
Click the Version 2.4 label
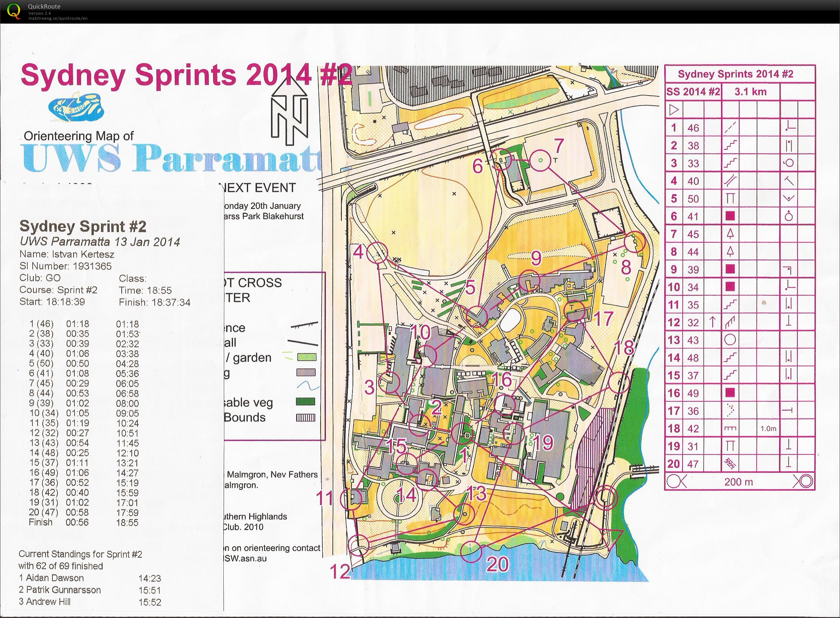pyautogui.click(x=39, y=14)
